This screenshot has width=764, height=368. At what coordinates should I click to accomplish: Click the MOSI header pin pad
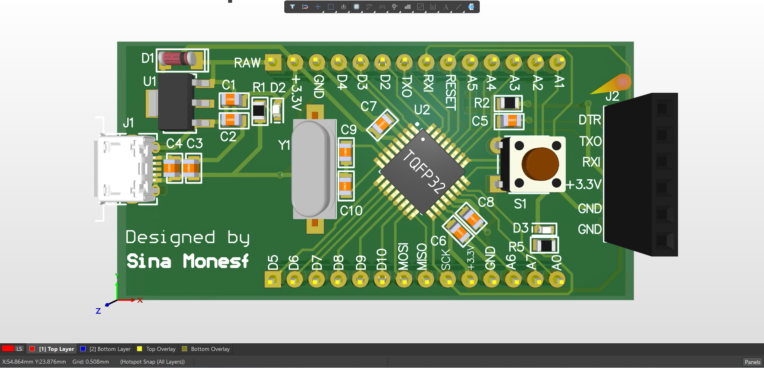[x=404, y=280]
